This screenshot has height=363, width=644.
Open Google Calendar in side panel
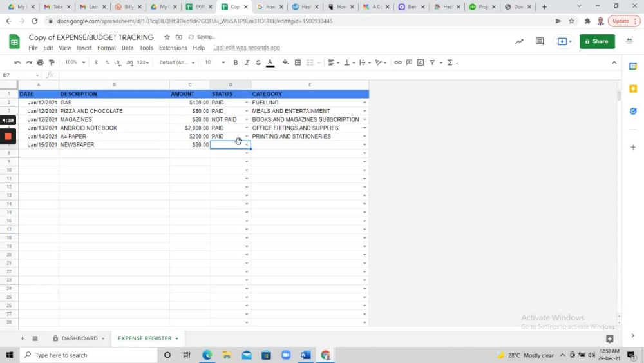(x=633, y=66)
